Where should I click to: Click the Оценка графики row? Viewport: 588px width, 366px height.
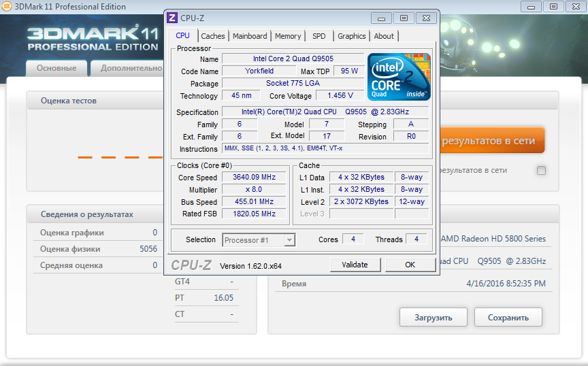(99, 233)
